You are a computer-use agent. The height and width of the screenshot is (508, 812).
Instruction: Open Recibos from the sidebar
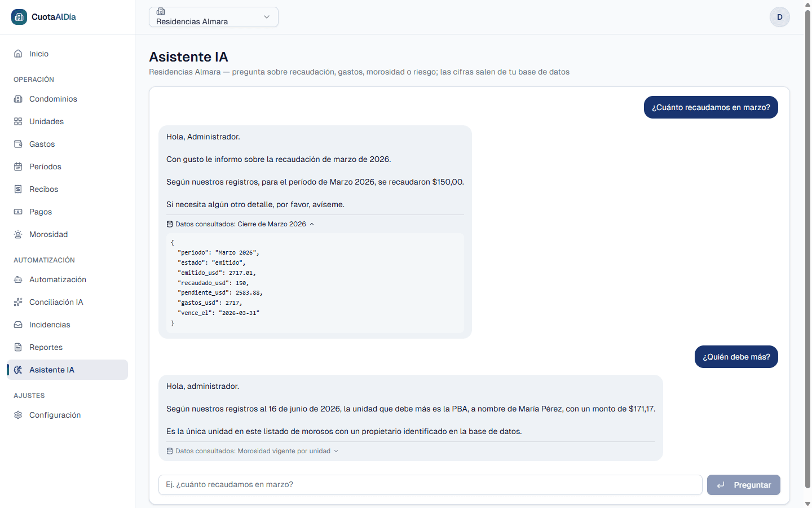(x=67, y=189)
